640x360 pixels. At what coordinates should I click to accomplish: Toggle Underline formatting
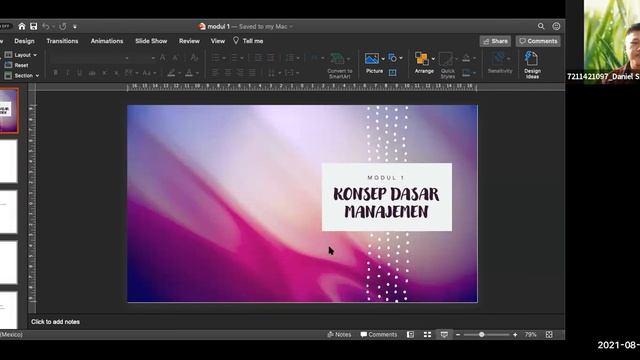coord(80,73)
